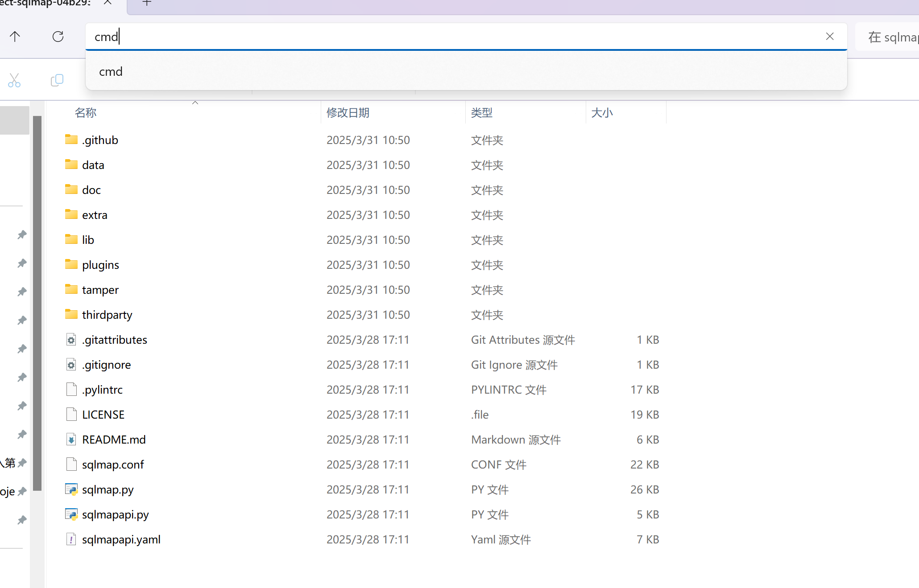Click the Refresh icon
Image resolution: width=919 pixels, height=588 pixels.
click(x=58, y=37)
